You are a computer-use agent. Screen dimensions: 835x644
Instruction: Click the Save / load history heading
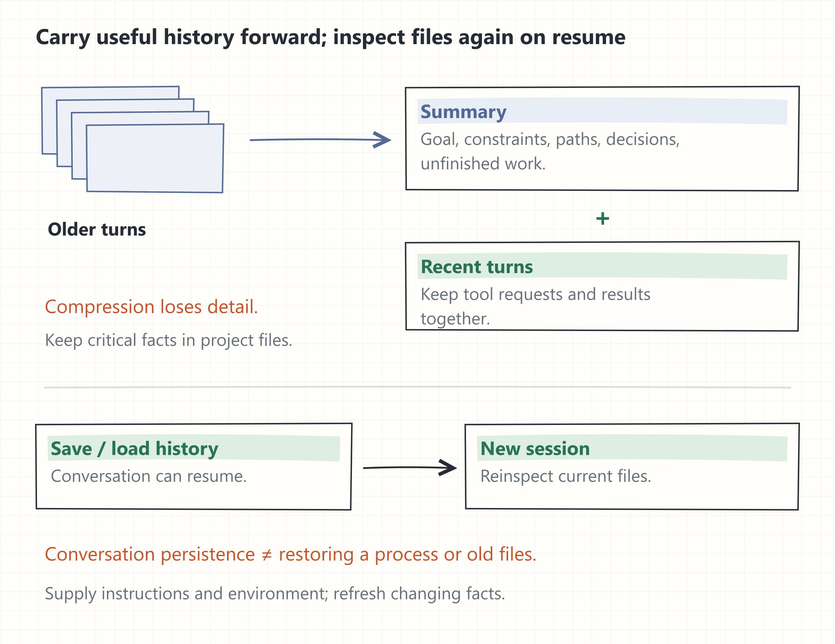[134, 449]
